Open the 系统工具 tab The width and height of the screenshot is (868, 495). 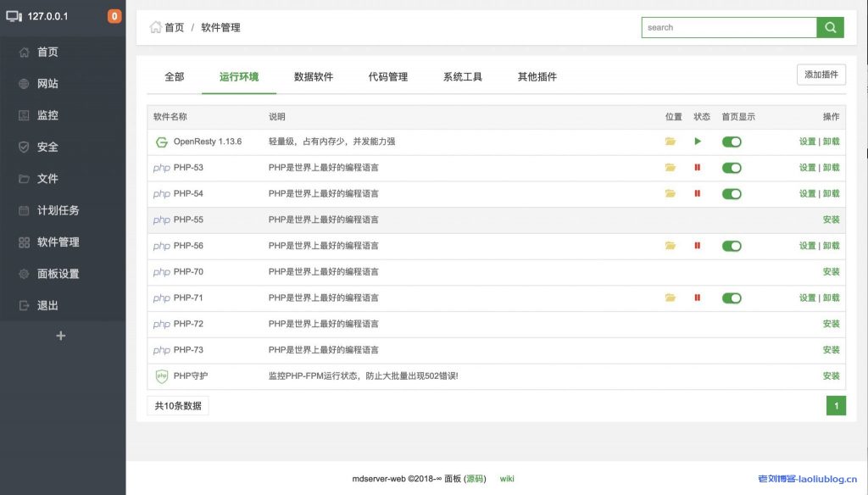(460, 75)
